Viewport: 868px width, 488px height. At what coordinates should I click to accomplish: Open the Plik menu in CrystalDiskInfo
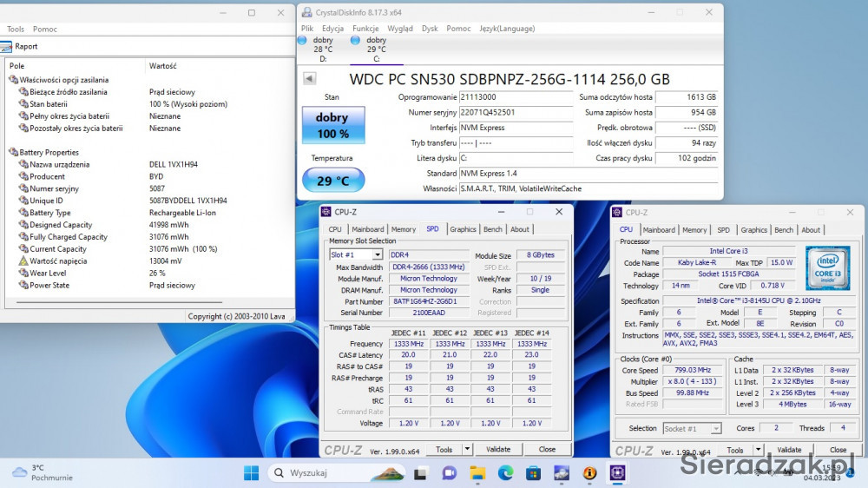307,29
